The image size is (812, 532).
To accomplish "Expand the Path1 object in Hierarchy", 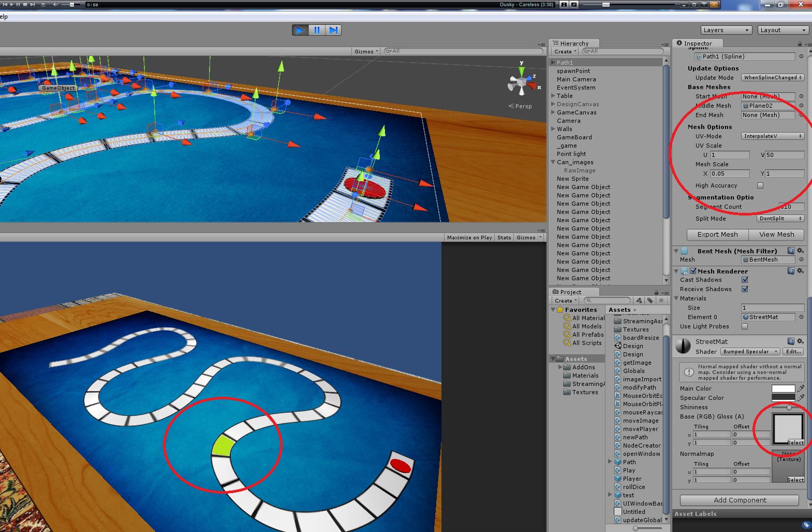I will [553, 63].
